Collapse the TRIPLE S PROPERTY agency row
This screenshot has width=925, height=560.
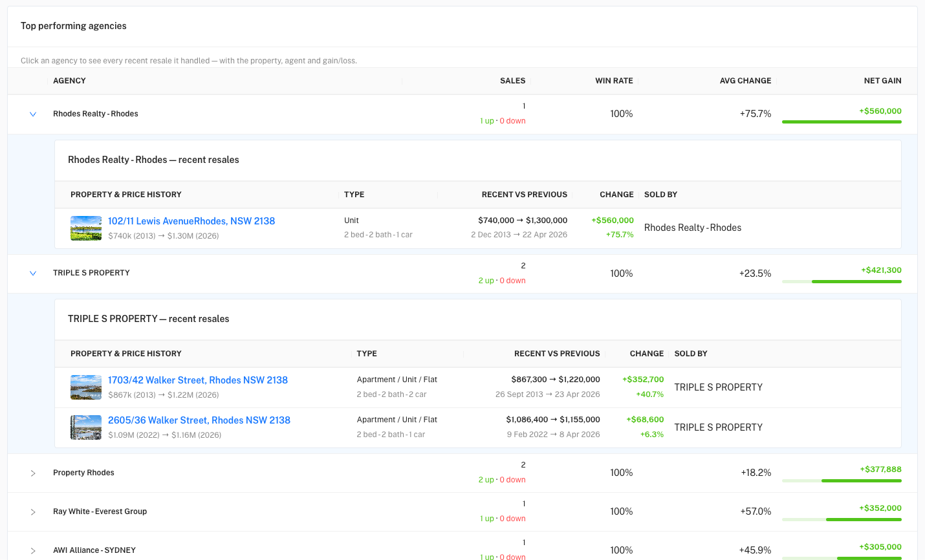(33, 274)
